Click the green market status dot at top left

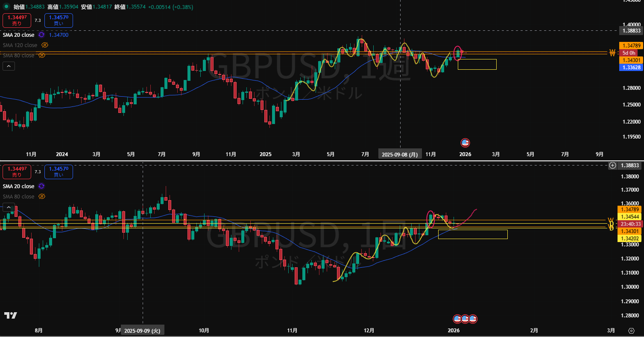pos(7,7)
